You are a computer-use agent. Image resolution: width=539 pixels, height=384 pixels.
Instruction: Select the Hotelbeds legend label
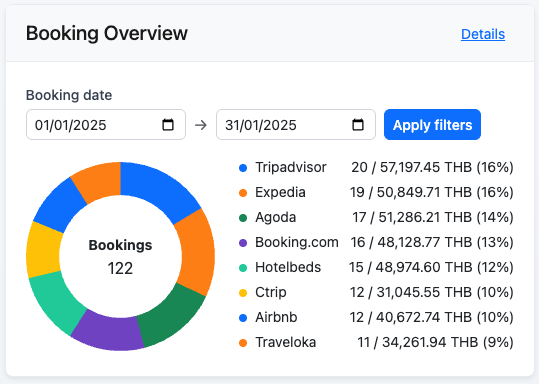point(288,267)
